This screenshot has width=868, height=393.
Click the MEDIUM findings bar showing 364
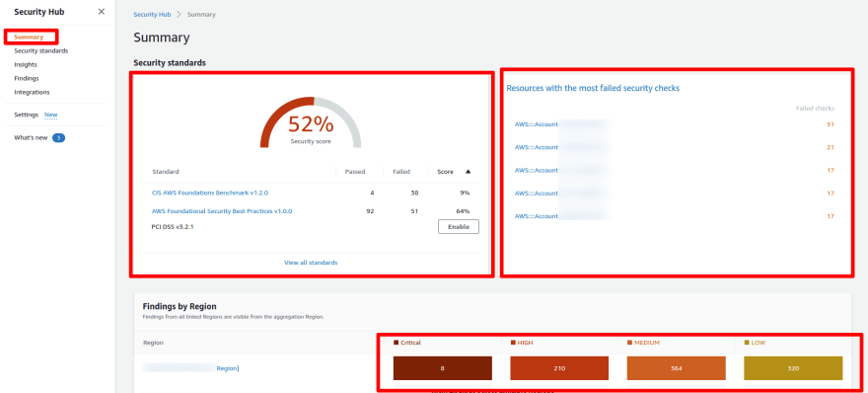tap(676, 368)
